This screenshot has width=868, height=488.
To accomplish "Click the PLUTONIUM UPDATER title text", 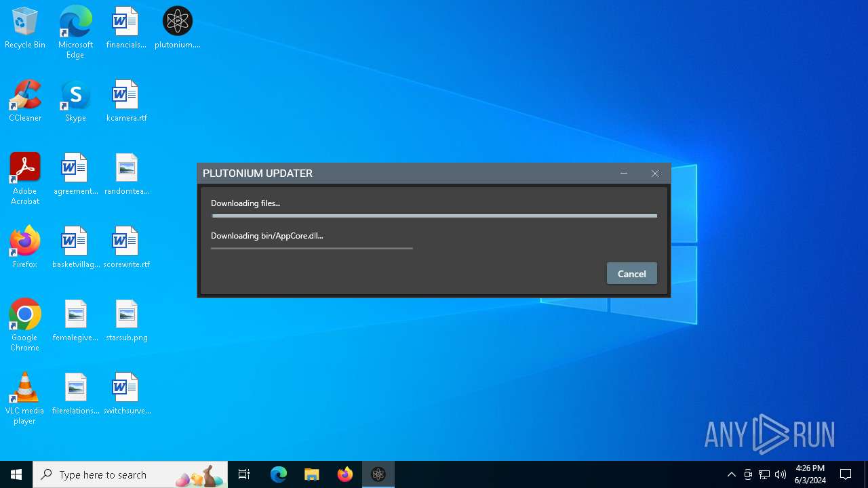I will [258, 174].
